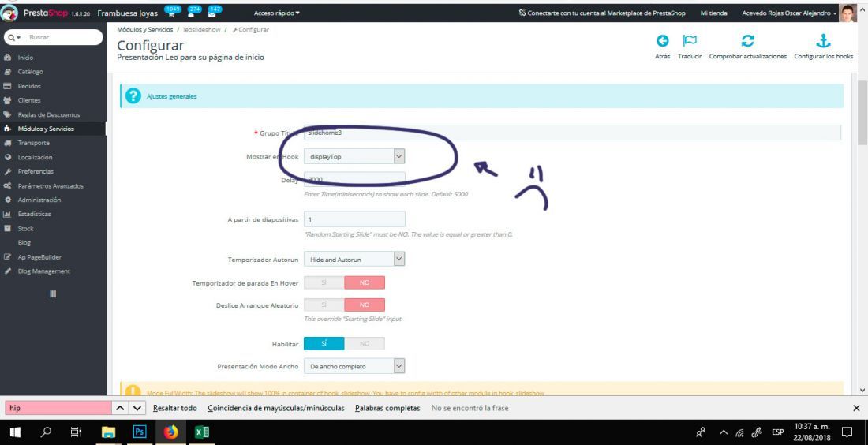Open the Temporizador Autorun dropdown
The width and height of the screenshot is (868, 445).
click(x=354, y=259)
